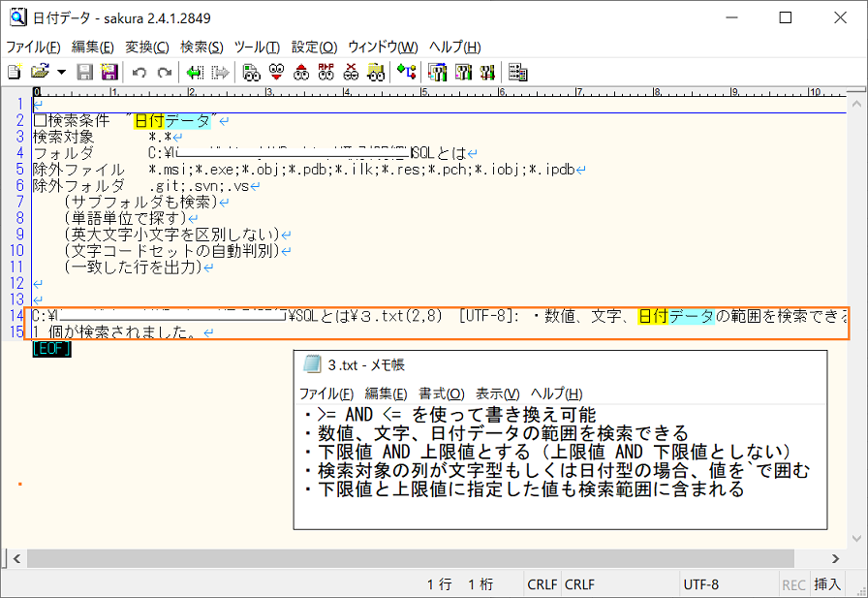Click the new file toolbar icon
The width and height of the screenshot is (868, 598).
[x=15, y=72]
